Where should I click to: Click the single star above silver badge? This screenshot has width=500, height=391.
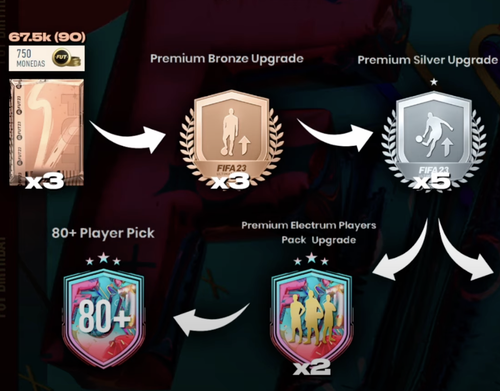coord(434,82)
